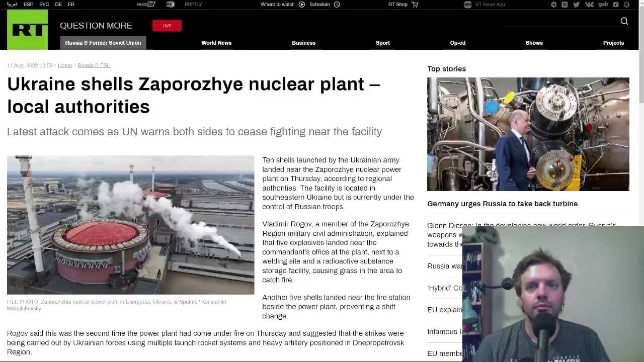This screenshot has height=362, width=644.
Task: Click the Schedule clock icon
Action: 337,5
